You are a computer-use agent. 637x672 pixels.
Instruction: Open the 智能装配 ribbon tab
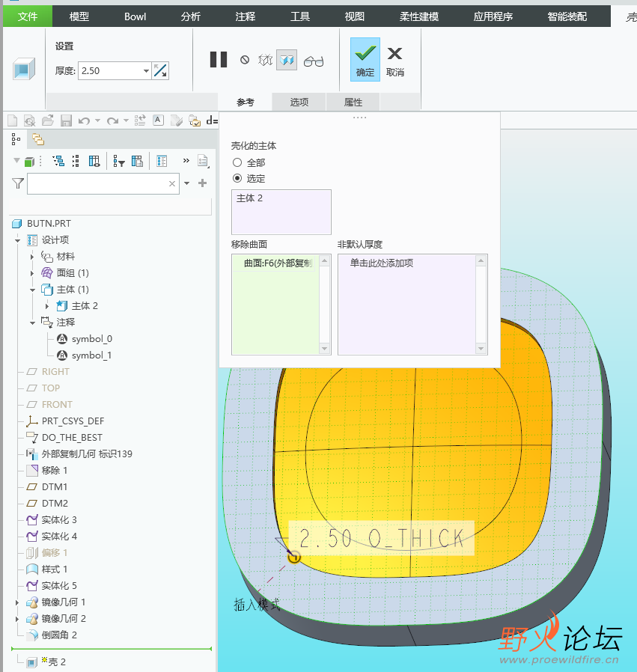pyautogui.click(x=567, y=16)
